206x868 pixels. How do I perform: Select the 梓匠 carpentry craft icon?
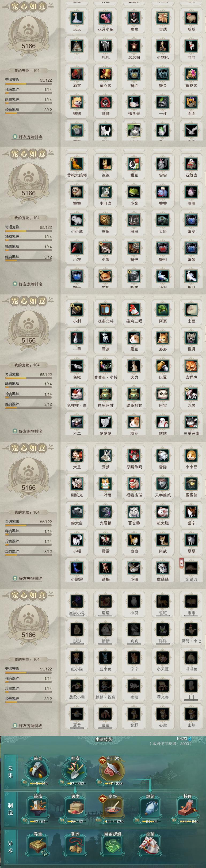[187, 809]
